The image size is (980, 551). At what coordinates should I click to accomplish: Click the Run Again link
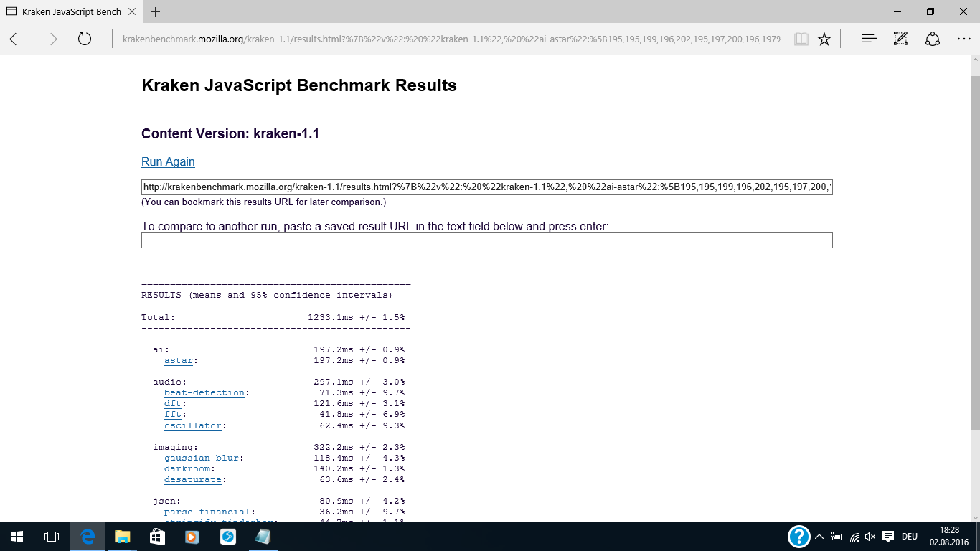point(168,162)
